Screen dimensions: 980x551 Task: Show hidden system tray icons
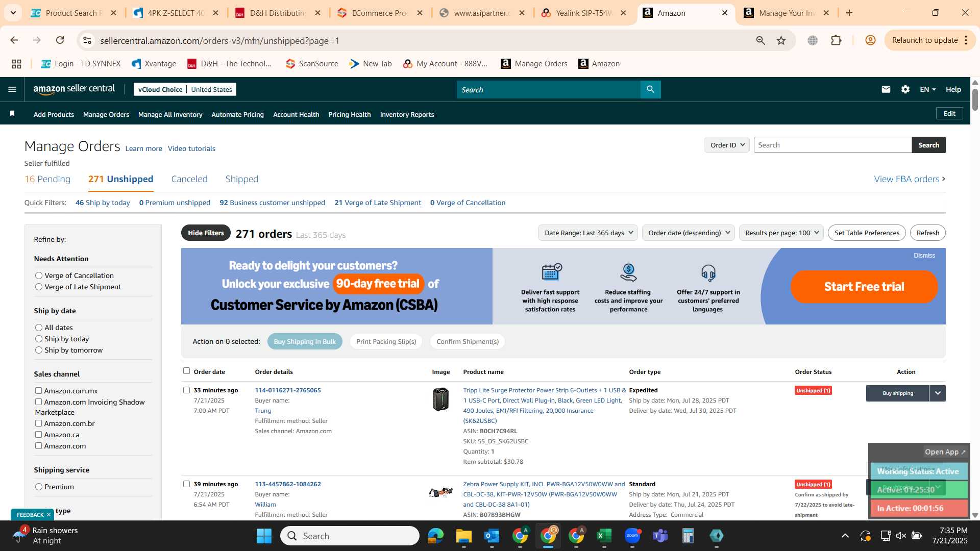coord(845,536)
